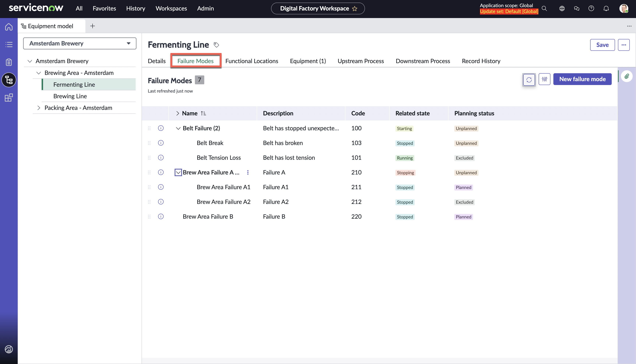Open the Failure Modes tab
Image resolution: width=636 pixels, height=364 pixels.
pos(195,61)
